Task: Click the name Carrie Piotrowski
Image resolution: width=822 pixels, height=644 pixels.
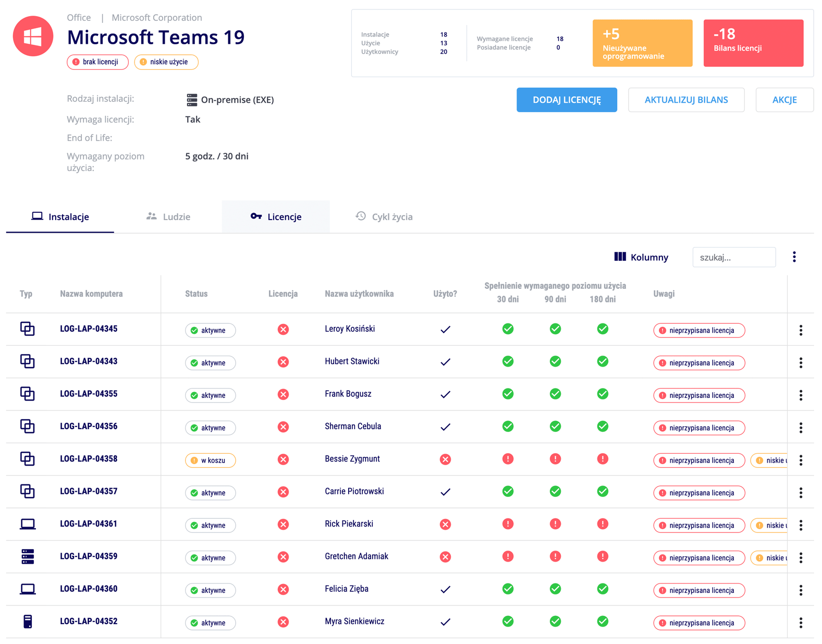Action: coord(354,491)
